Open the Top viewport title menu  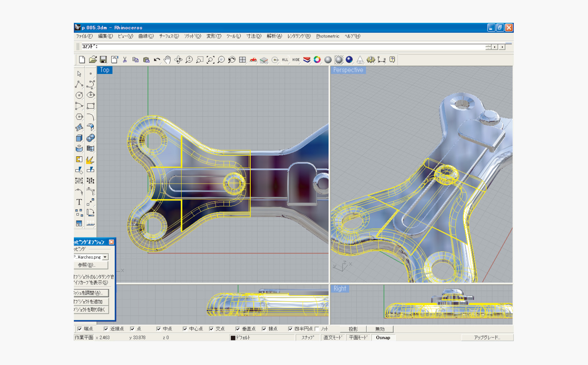tap(105, 70)
